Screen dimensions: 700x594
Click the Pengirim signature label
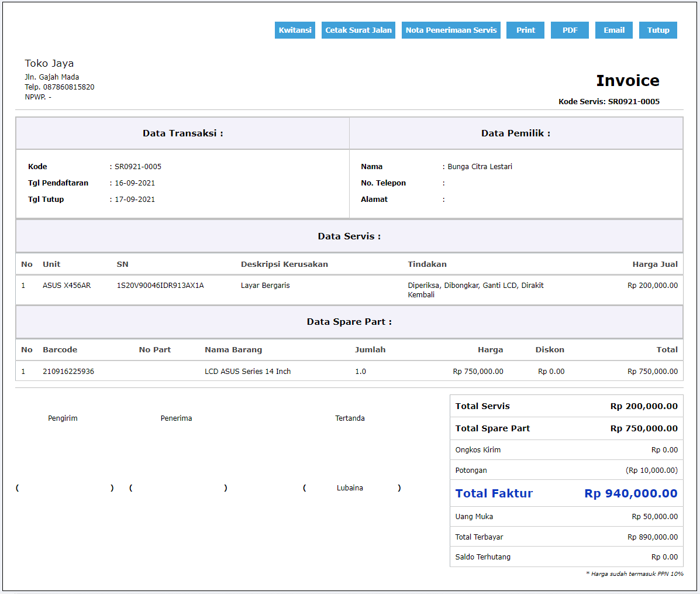pos(63,418)
